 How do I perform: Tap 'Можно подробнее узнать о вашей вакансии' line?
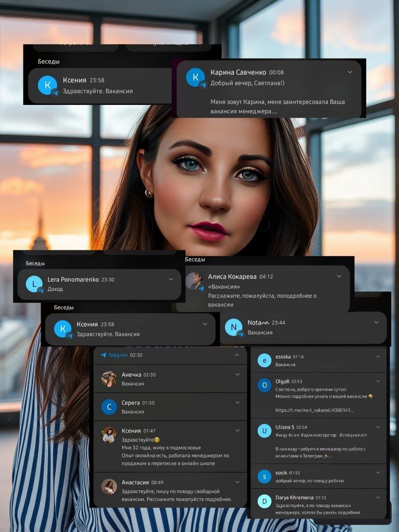tap(324, 396)
